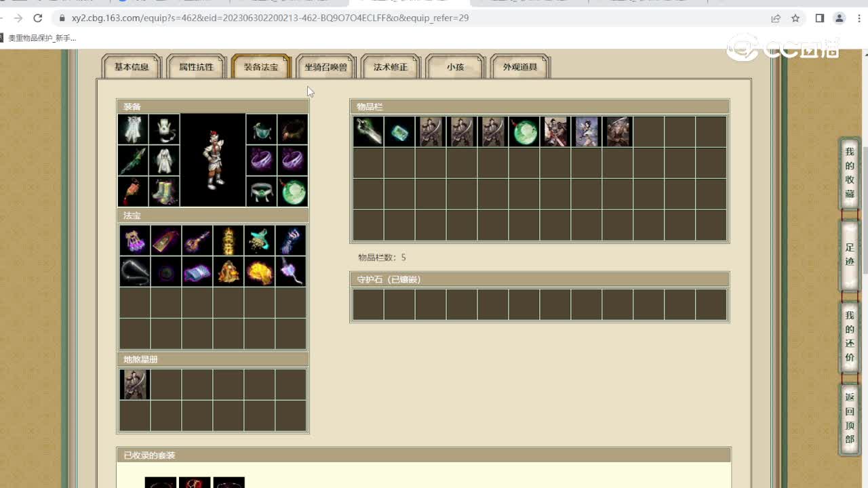
Task: Click the 地煞星册 section header
Action: pyautogui.click(x=213, y=359)
